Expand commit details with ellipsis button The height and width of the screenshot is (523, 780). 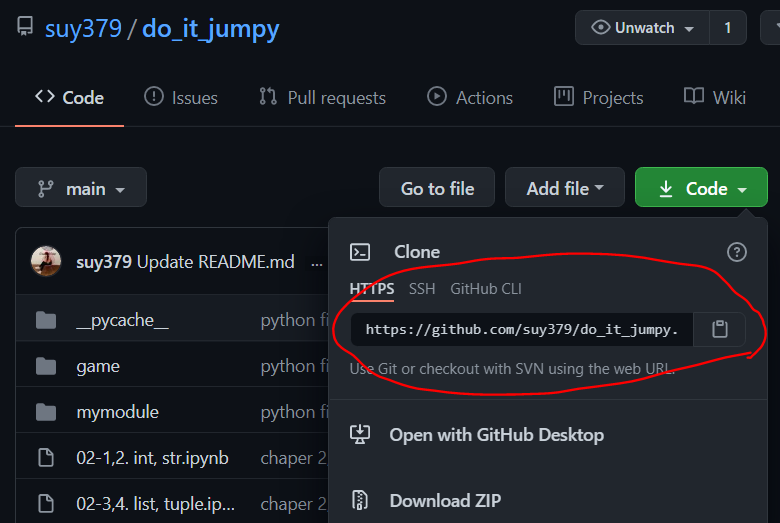(x=316, y=263)
